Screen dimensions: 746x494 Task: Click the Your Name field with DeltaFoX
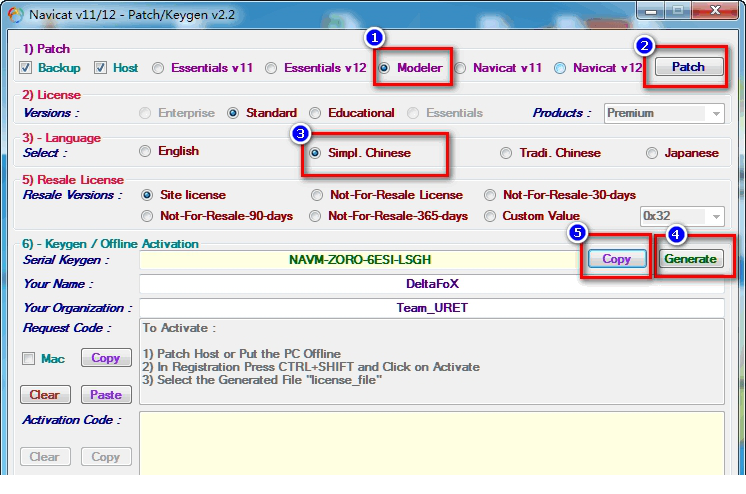[432, 284]
